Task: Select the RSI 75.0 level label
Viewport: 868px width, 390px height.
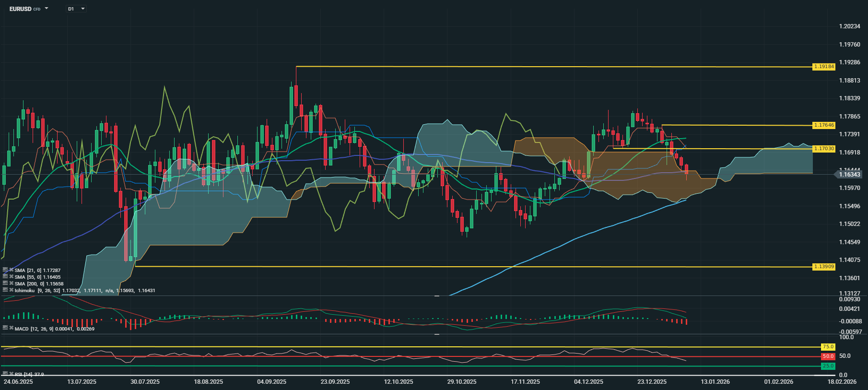Action: (x=828, y=347)
